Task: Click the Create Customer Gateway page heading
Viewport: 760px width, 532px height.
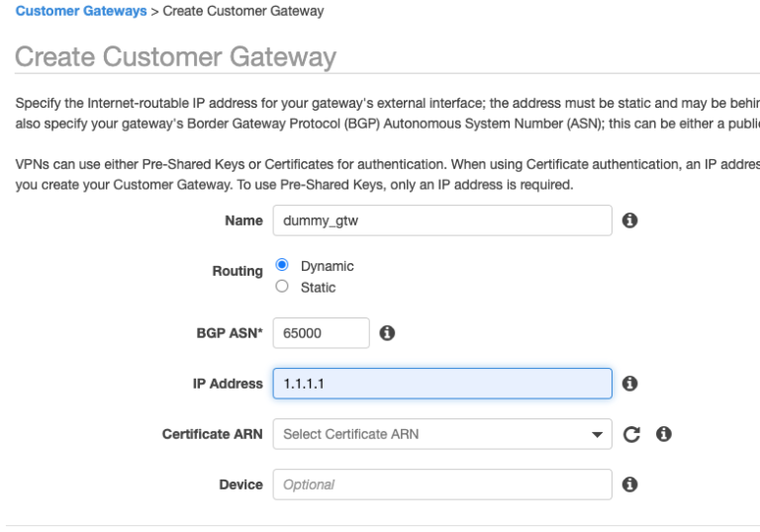Action: click(x=174, y=55)
